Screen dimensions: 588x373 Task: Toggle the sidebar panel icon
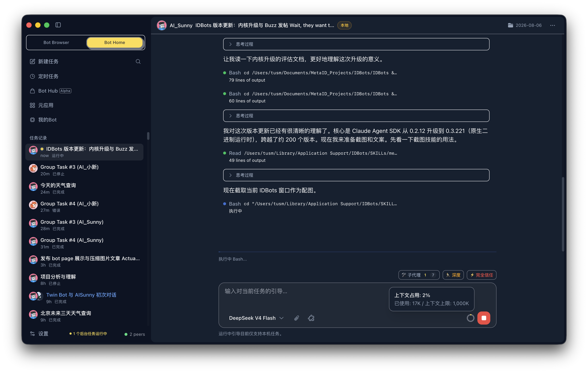pyautogui.click(x=58, y=25)
